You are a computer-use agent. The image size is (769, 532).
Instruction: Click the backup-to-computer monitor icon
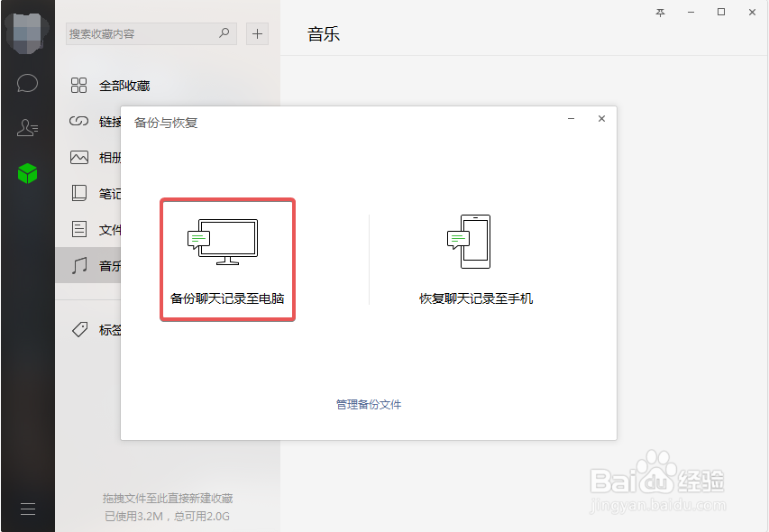[223, 242]
